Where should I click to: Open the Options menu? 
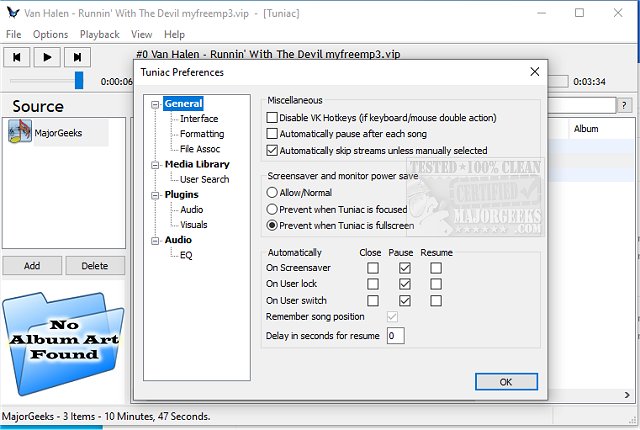click(51, 34)
